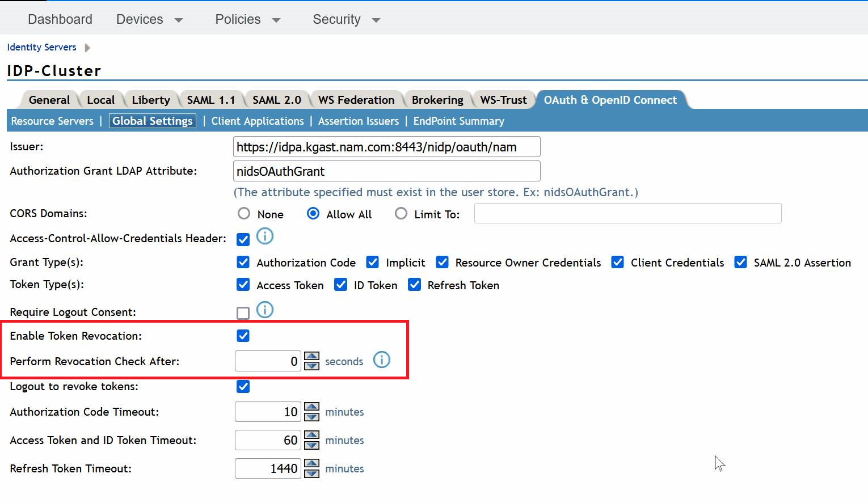
Task: Increment Access Token and ID Token Timeout
Action: (311, 436)
